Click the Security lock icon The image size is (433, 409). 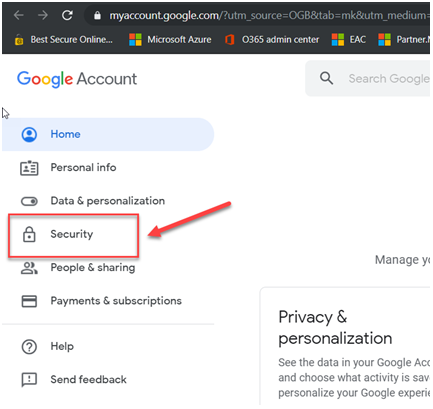[29, 234]
